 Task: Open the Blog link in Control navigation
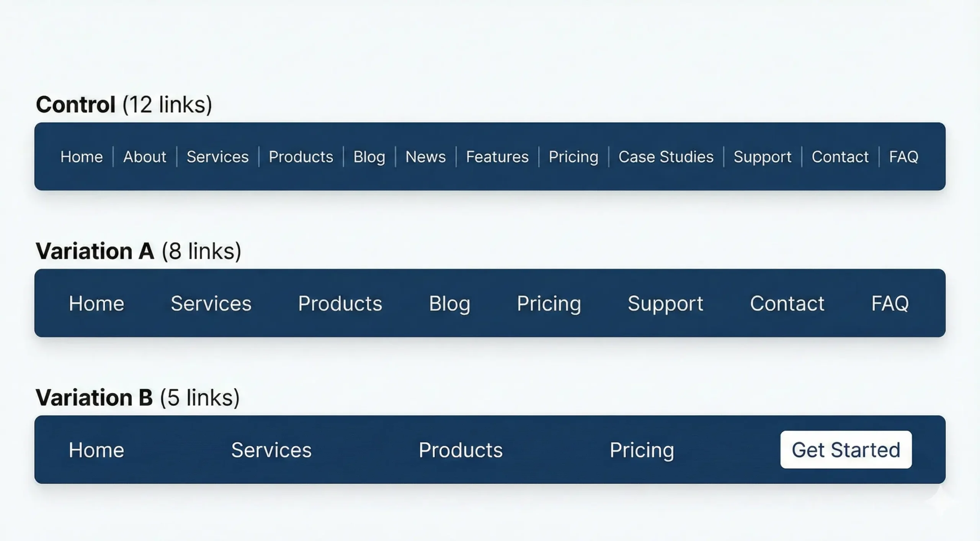pos(369,157)
